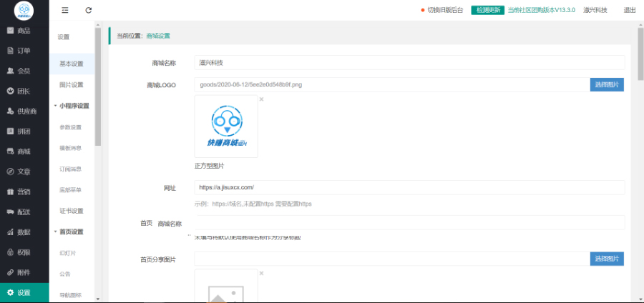Focus the empty 首页 商城名称 share title input
Image resolution: width=644 pixels, height=303 pixels.
coord(409,223)
